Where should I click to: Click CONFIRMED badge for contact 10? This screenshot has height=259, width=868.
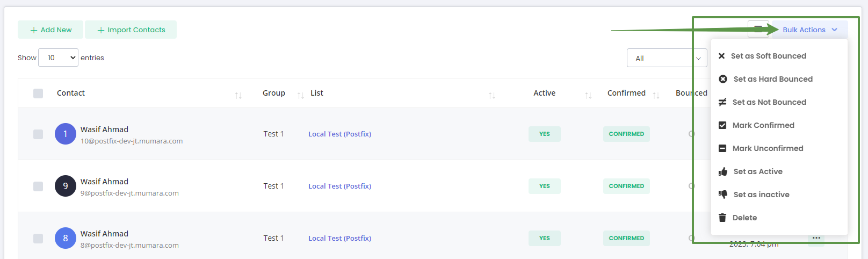(626, 134)
